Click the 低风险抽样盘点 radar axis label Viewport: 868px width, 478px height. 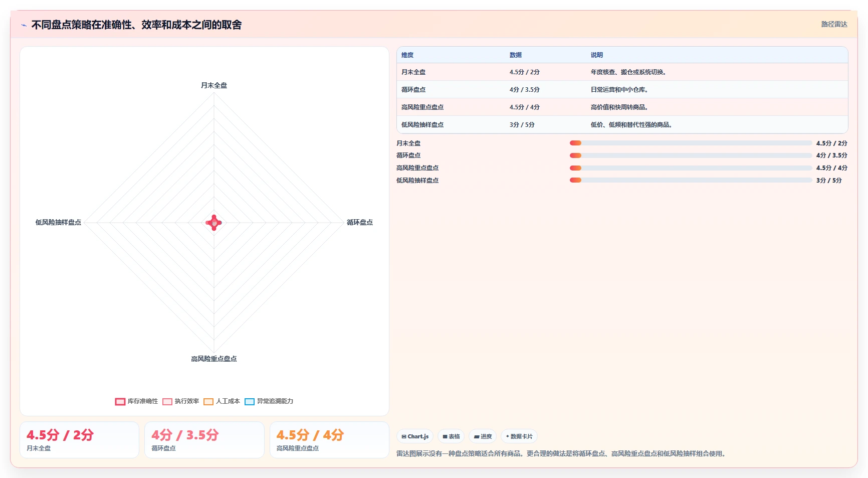point(58,222)
